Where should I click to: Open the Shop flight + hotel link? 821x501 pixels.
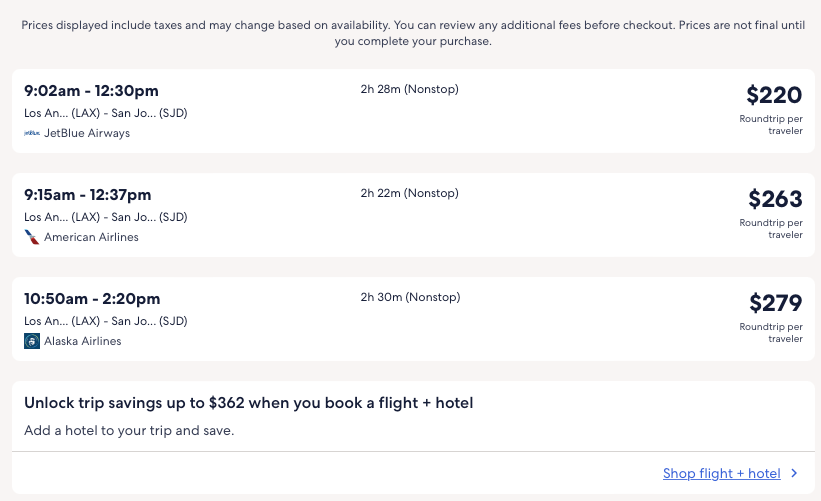(721, 474)
